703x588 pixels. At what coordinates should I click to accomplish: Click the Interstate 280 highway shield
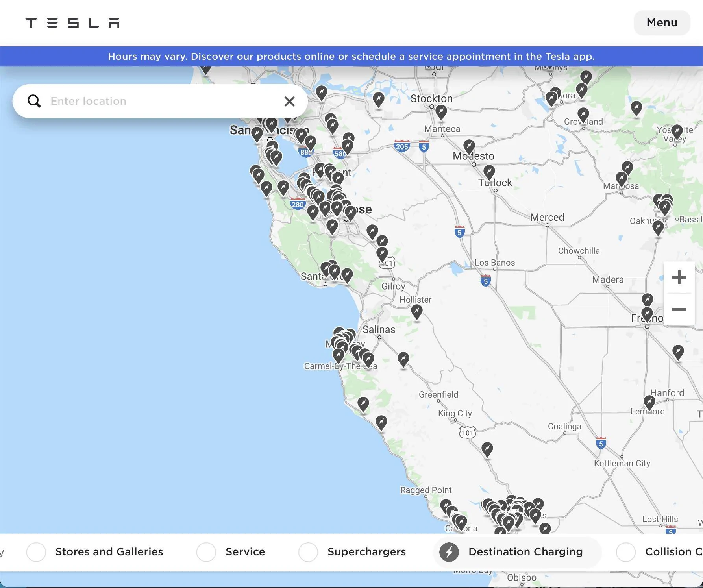(x=298, y=203)
